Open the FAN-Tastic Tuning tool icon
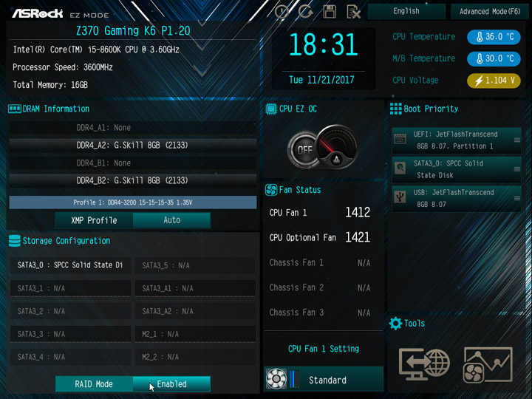532x399 pixels. point(488,365)
